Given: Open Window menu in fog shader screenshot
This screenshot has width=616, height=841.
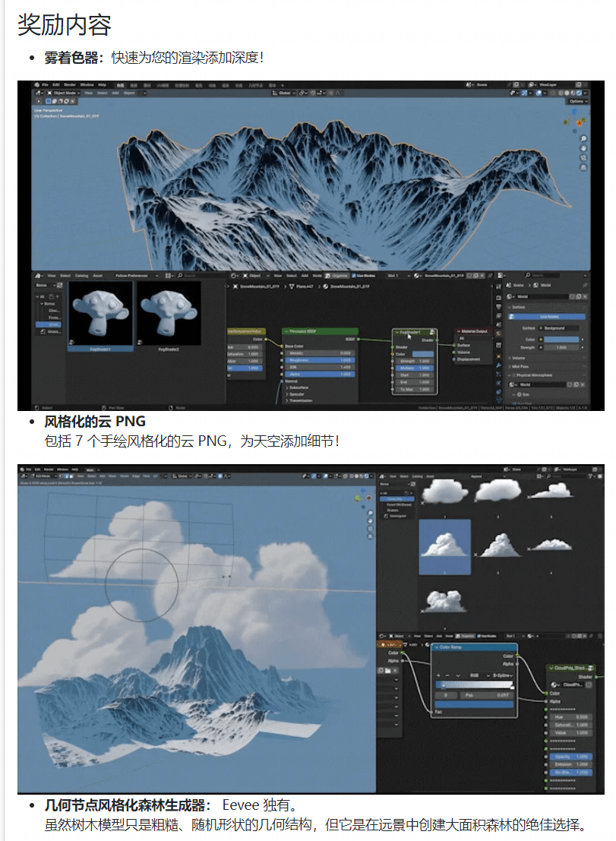Looking at the screenshot, I should 87,85.
